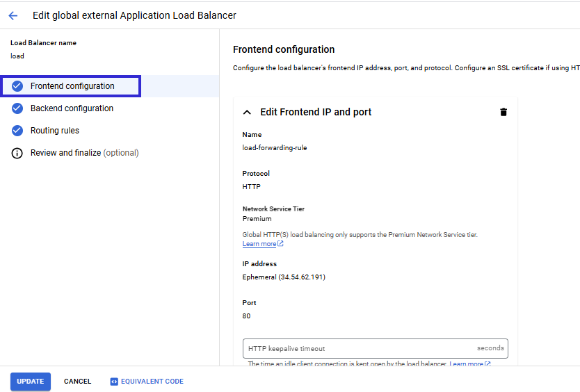Screen dimensions: 580x392
Task: Select the Premium tier value
Action: (257, 218)
